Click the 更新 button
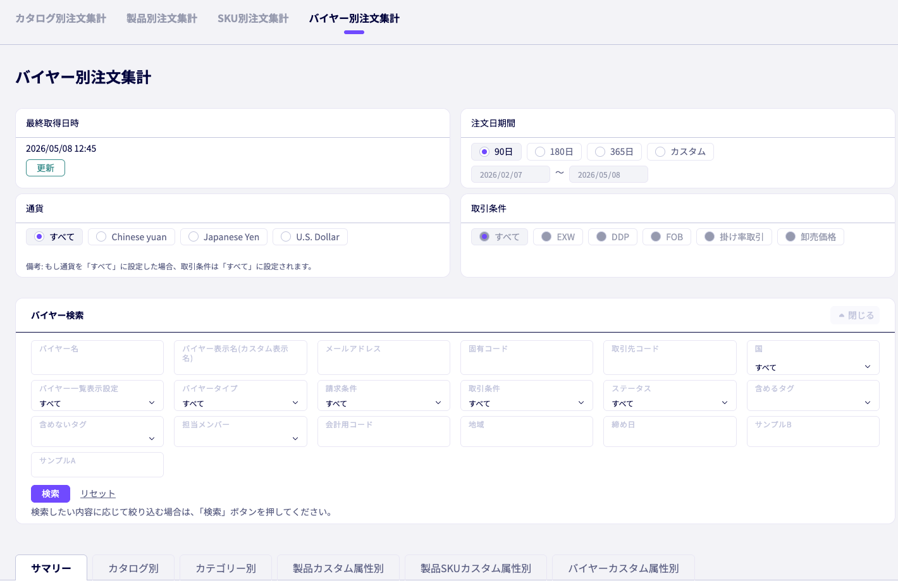This screenshot has width=898, height=588. pos(46,168)
